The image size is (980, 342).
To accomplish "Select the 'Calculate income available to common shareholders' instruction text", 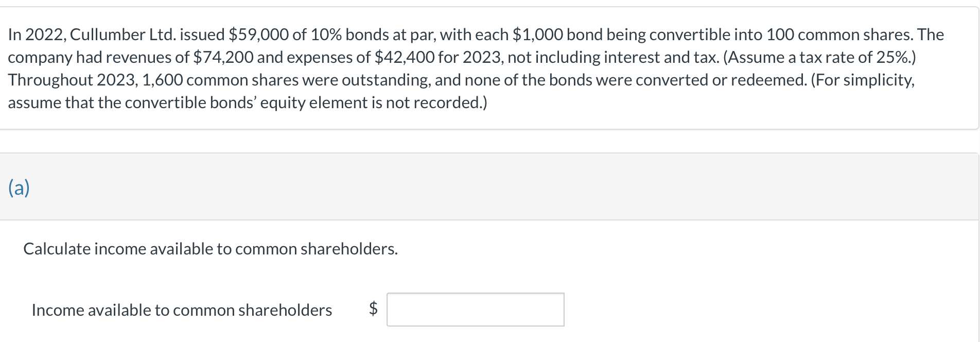I will coord(210,249).
